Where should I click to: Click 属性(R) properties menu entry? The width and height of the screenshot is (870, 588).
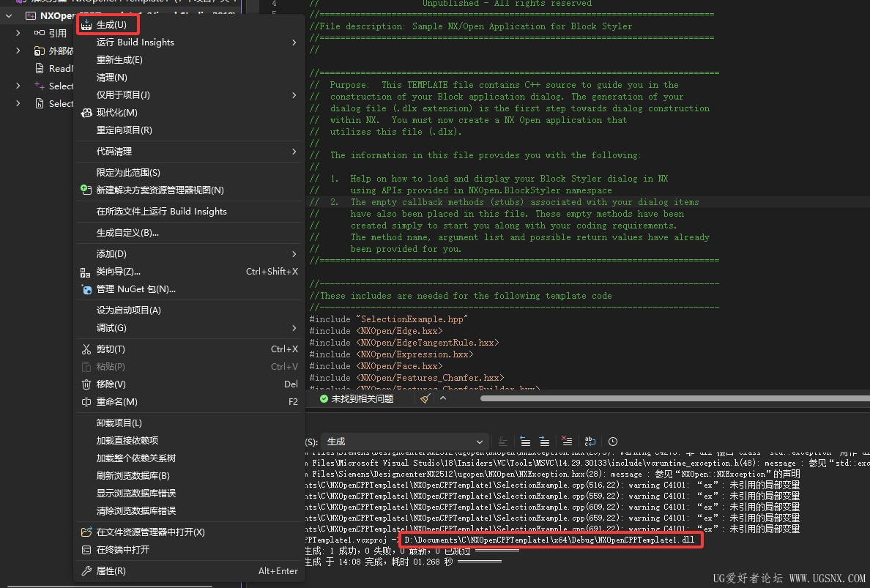tap(111, 571)
